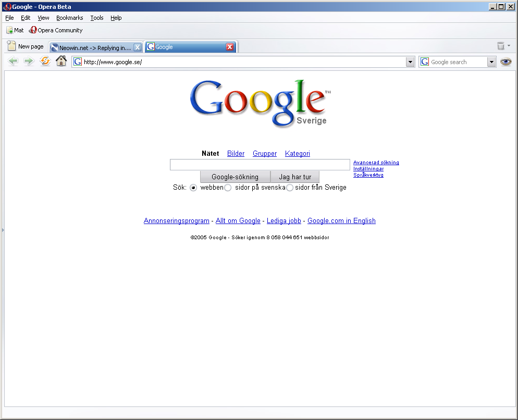This screenshot has width=518, height=420.
Task: Select the sidor på svenska radio button
Action: point(228,188)
